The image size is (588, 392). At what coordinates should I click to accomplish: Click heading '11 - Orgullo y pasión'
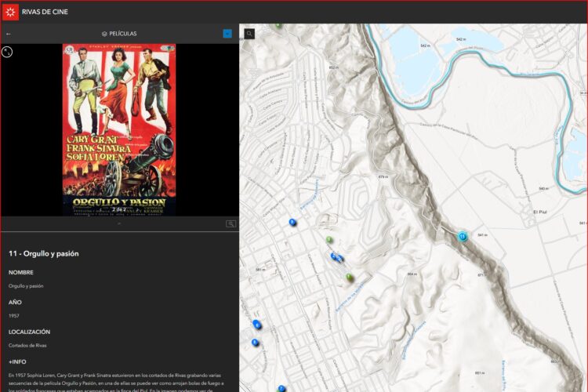pyautogui.click(x=43, y=253)
